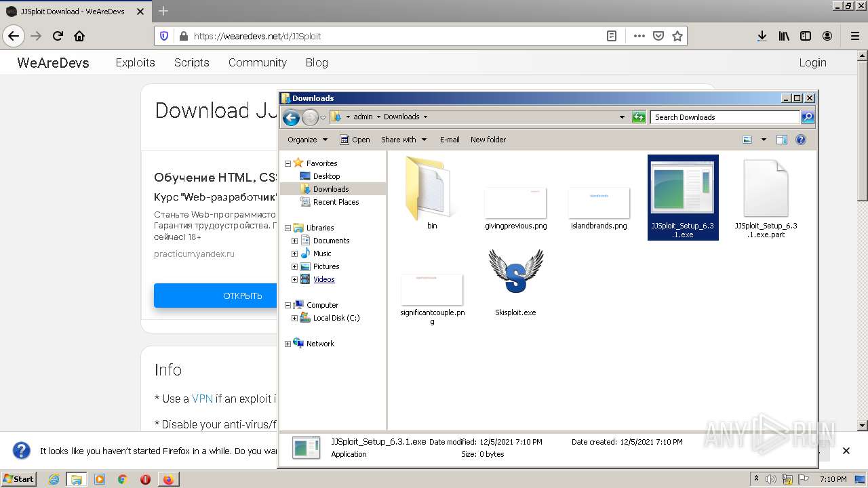868x488 pixels.
Task: Save page to Pocket icon
Action: 658,36
